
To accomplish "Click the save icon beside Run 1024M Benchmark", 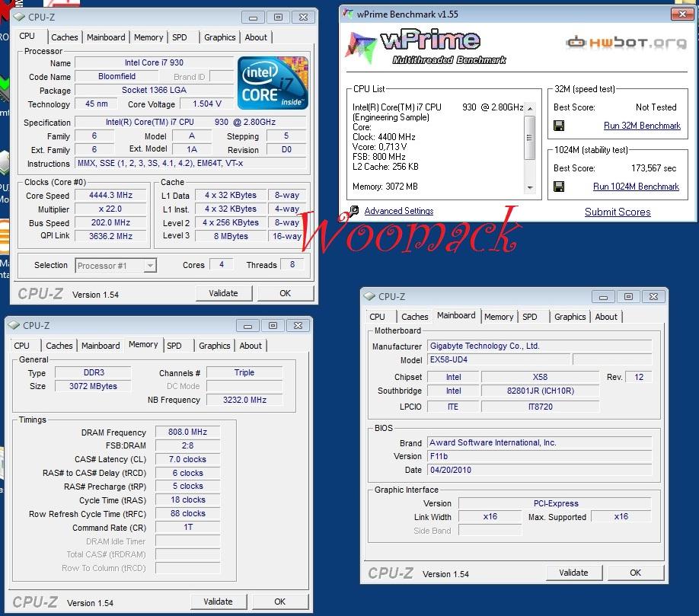I will tap(559, 187).
